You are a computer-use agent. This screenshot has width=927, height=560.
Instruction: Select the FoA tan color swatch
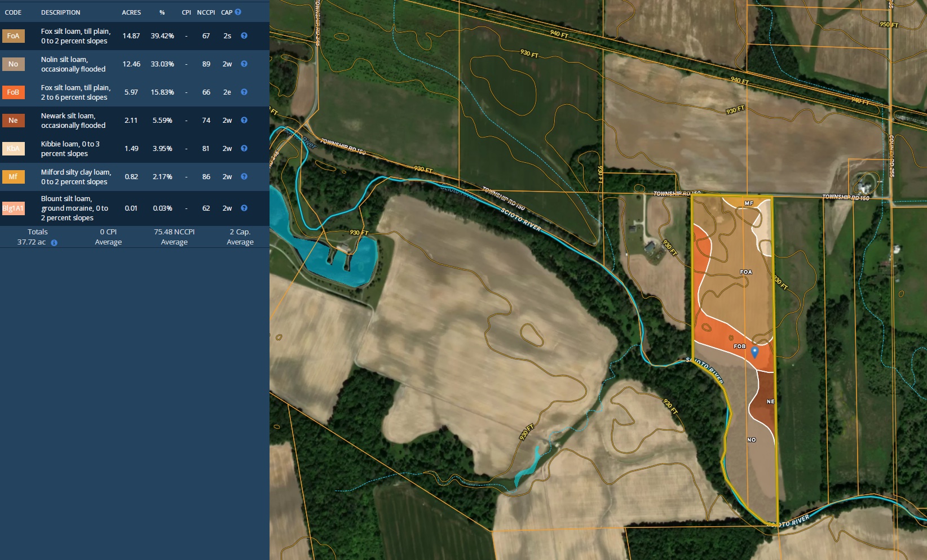(13, 36)
